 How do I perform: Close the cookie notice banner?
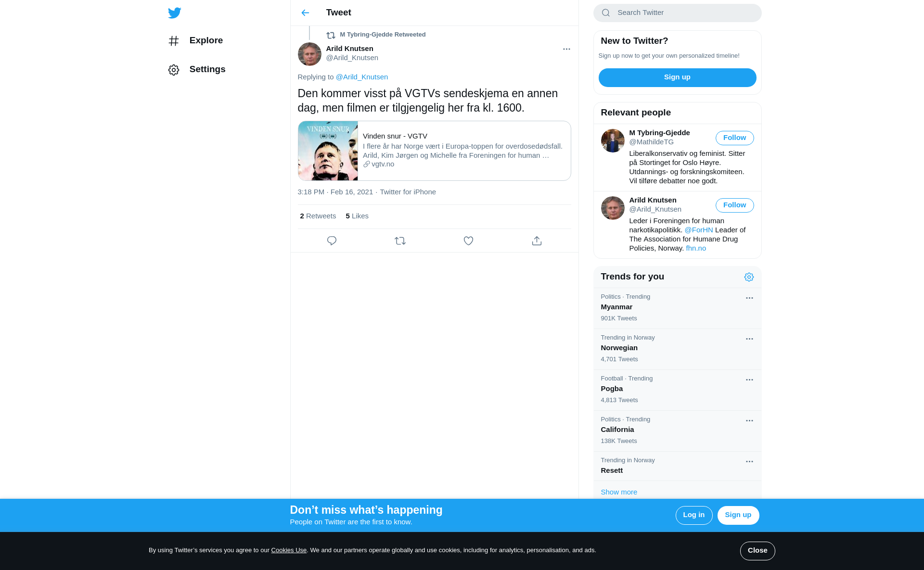click(x=757, y=551)
